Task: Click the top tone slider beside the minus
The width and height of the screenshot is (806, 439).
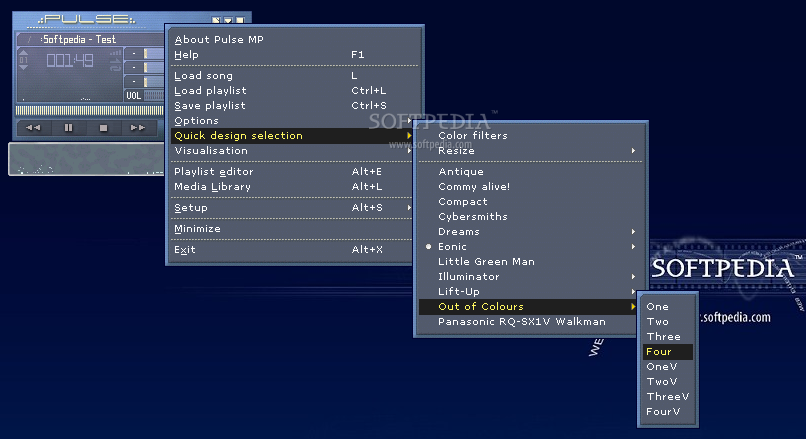Action: pyautogui.click(x=154, y=53)
